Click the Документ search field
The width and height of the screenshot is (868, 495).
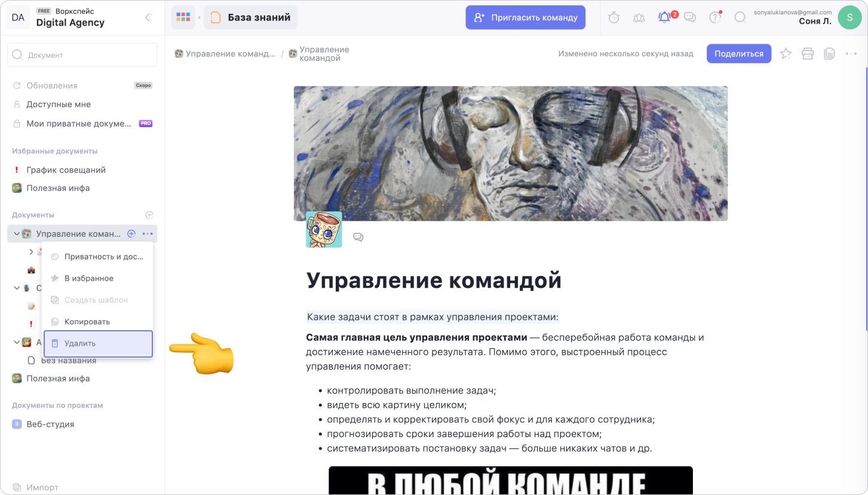[82, 55]
